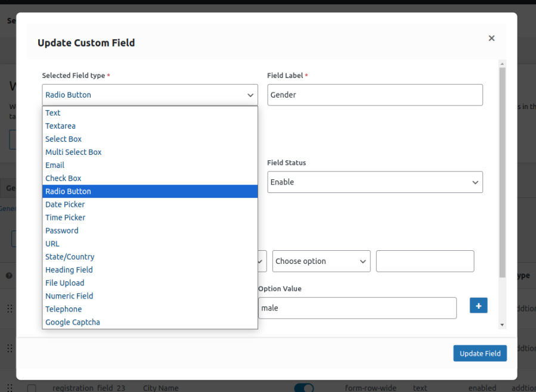Screen dimensions: 536x392
Task: Collapse the Selected Field type dropdown
Action: click(x=150, y=95)
